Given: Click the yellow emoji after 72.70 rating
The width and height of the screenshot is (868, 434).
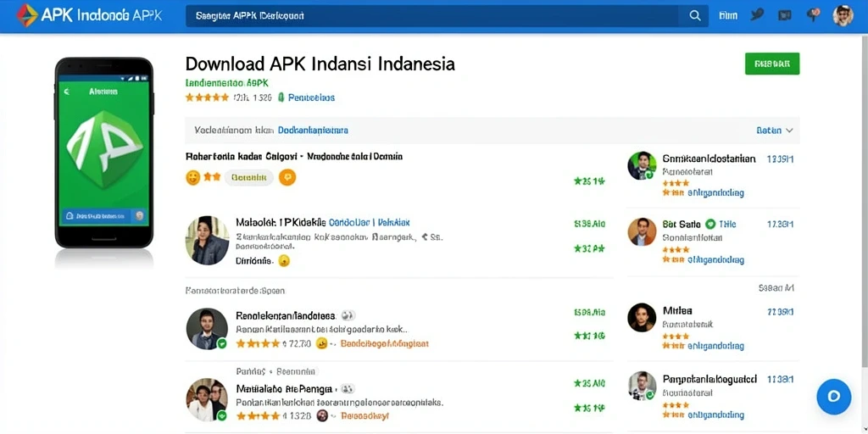Looking at the screenshot, I should 321,343.
